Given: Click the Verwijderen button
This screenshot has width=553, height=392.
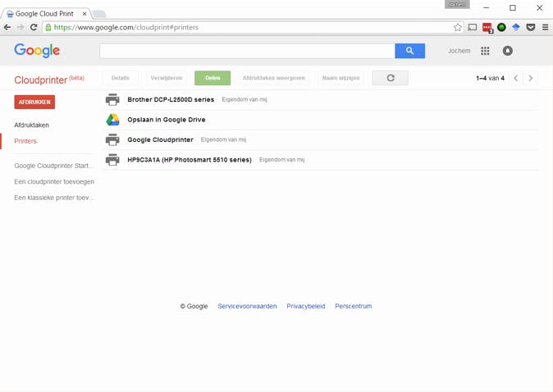Looking at the screenshot, I should pos(167,78).
